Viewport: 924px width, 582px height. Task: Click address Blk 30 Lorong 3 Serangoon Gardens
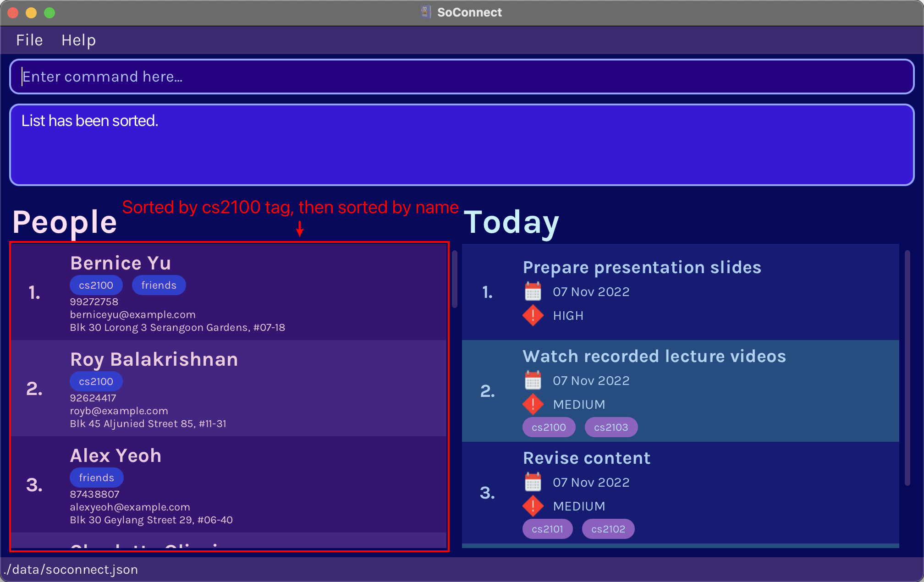point(177,327)
